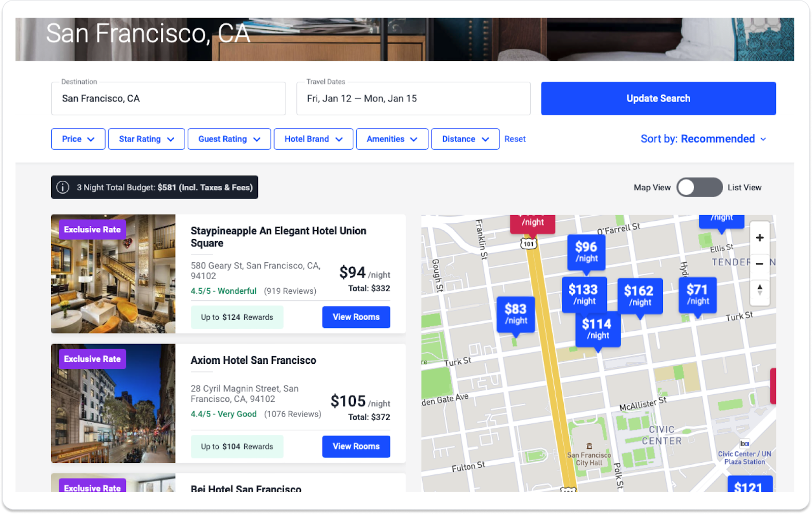Click the Total: $332 text
This screenshot has width=812, height=514.
click(x=369, y=289)
